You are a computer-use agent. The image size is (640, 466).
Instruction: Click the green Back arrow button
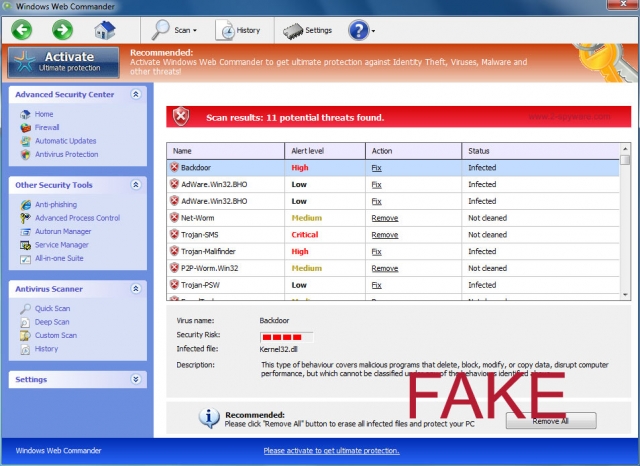coord(21,30)
